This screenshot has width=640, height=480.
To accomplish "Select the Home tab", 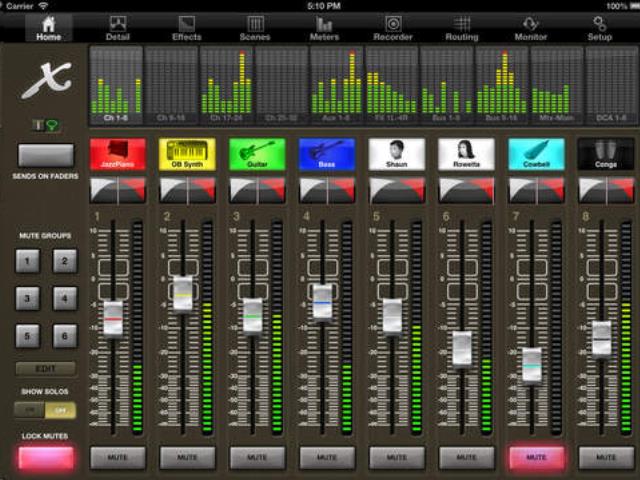I will click(x=49, y=28).
